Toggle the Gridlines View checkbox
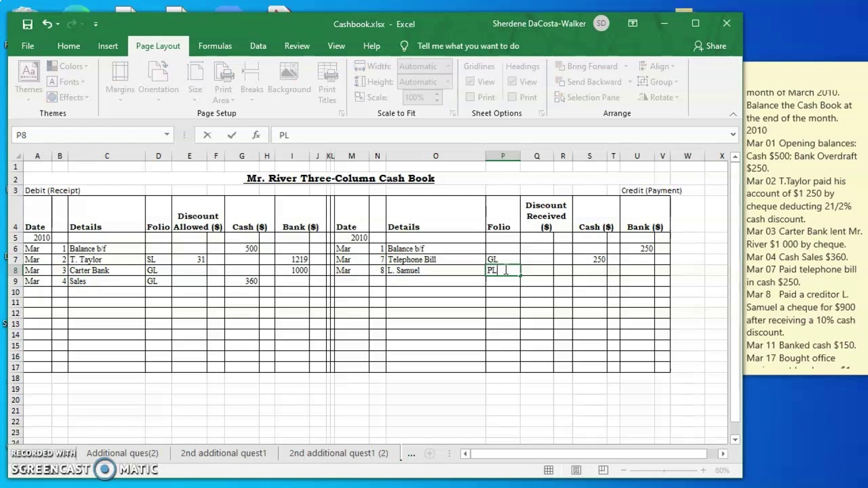The image size is (868, 488). point(470,82)
